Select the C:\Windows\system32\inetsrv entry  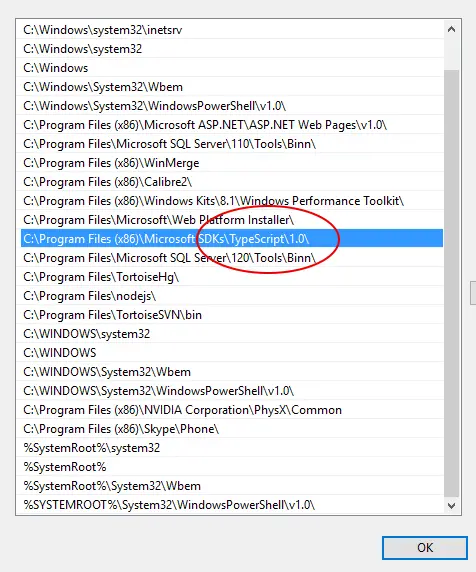[x=232, y=30]
